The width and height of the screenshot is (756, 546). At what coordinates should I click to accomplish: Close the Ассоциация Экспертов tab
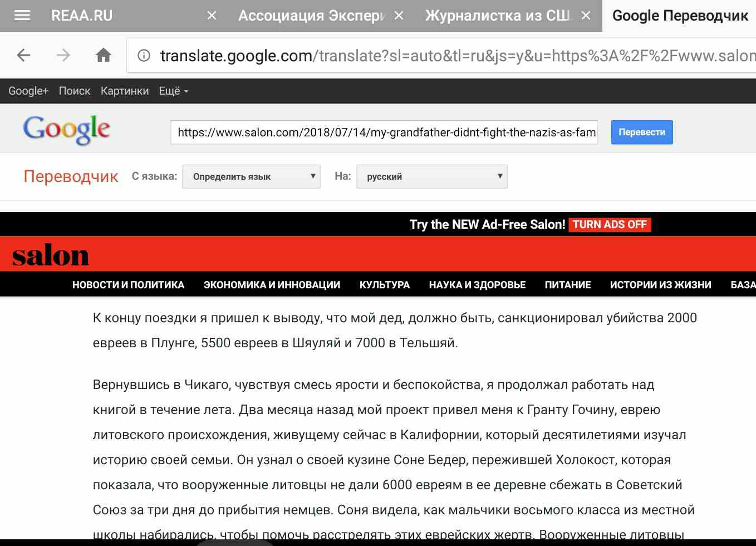pos(399,16)
